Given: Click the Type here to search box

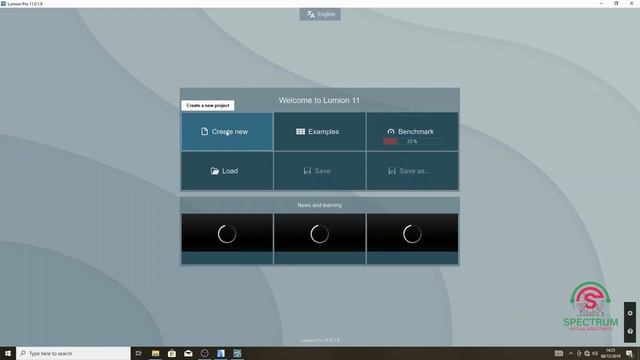Looking at the screenshot, I should coord(73,353).
